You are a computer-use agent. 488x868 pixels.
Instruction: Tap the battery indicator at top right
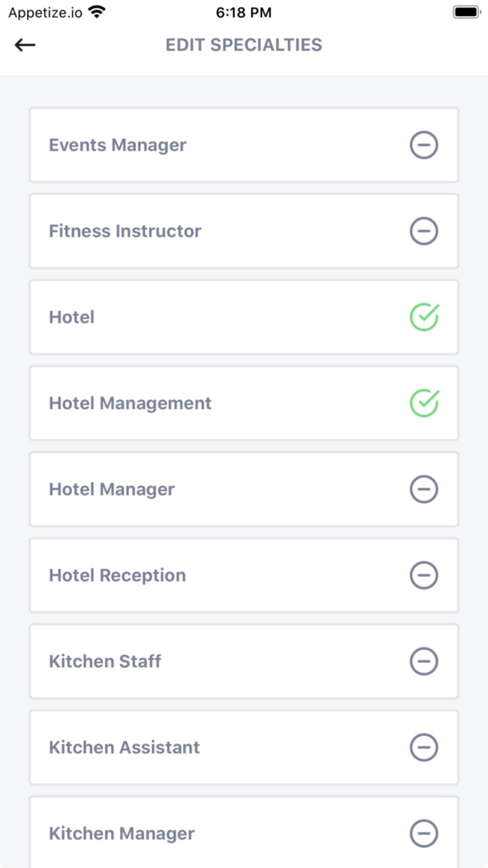pyautogui.click(x=466, y=10)
